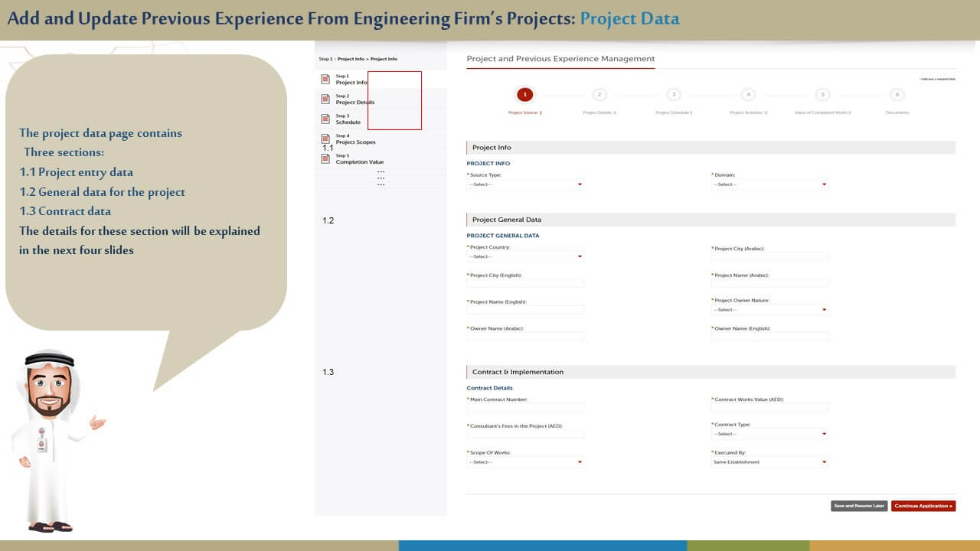
Task: Open the Executed By dropdown
Action: [x=769, y=462]
